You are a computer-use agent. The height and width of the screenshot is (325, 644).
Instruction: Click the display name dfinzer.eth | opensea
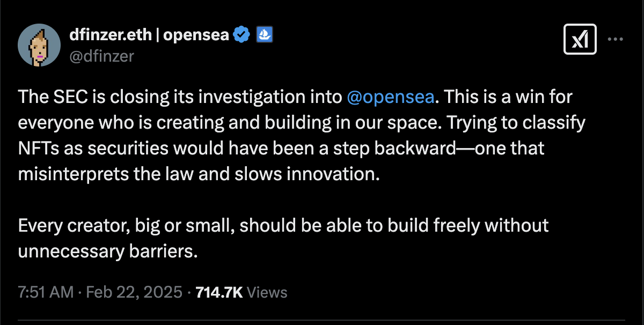pyautogui.click(x=149, y=35)
